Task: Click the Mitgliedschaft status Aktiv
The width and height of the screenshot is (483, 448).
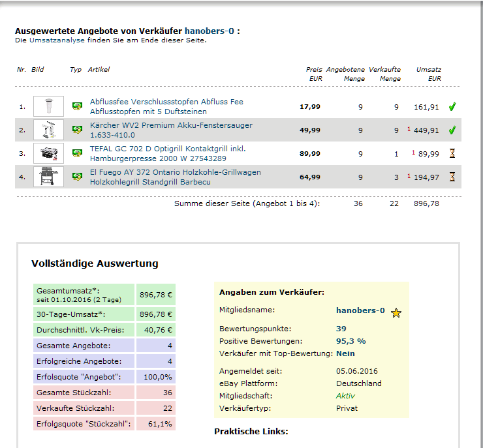Action: pos(345,396)
